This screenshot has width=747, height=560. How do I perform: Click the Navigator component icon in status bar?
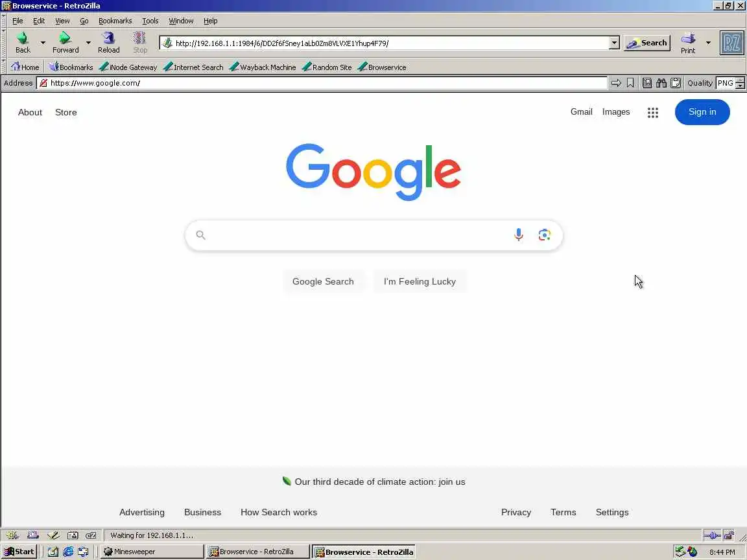(x=12, y=535)
